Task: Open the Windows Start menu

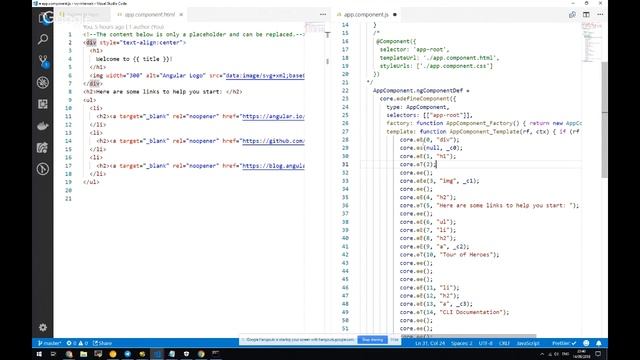Action: tap(39, 354)
